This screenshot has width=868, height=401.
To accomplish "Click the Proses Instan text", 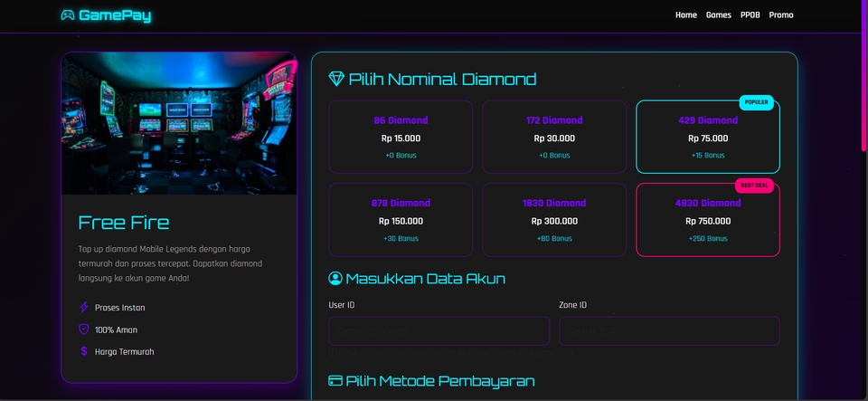I will click(119, 308).
